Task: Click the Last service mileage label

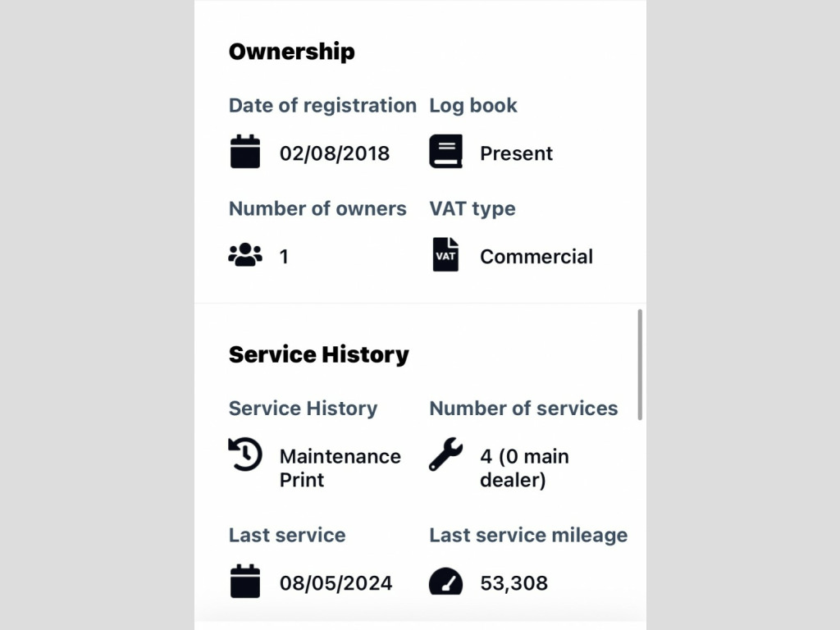Action: (528, 535)
